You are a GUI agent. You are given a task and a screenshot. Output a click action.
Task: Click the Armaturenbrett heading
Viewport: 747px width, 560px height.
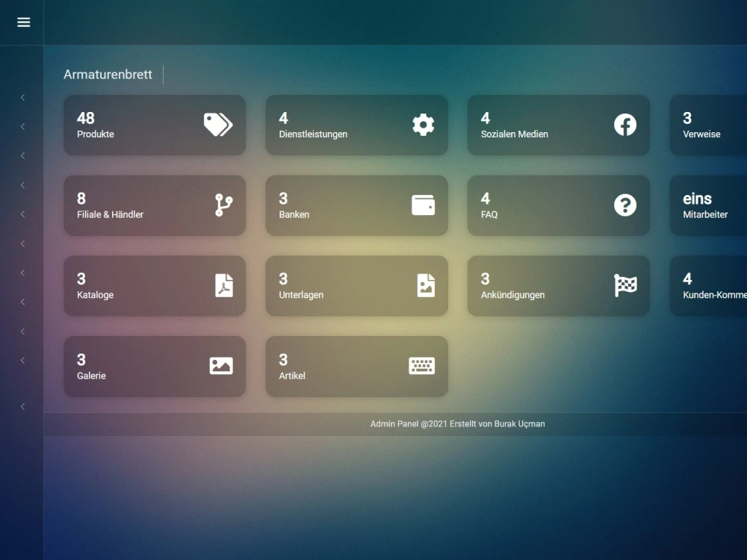pos(108,74)
